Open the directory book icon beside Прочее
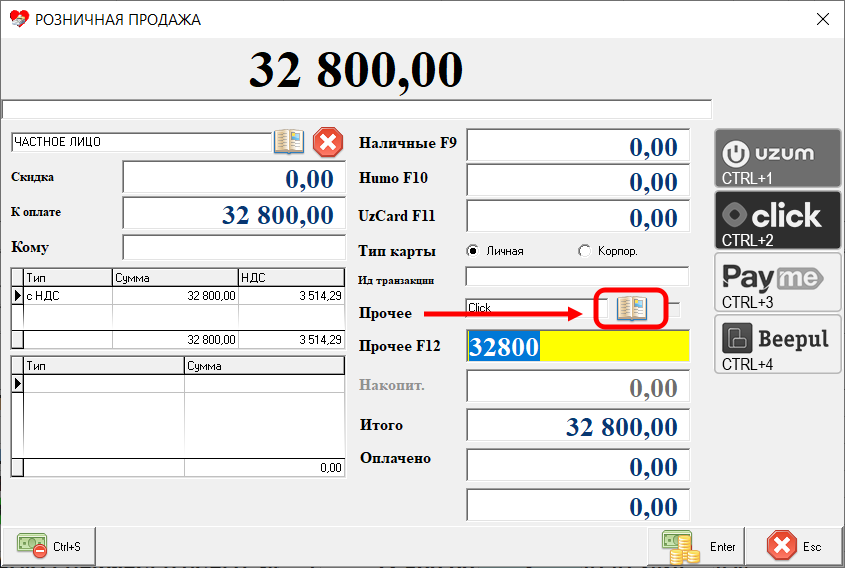 point(632,309)
